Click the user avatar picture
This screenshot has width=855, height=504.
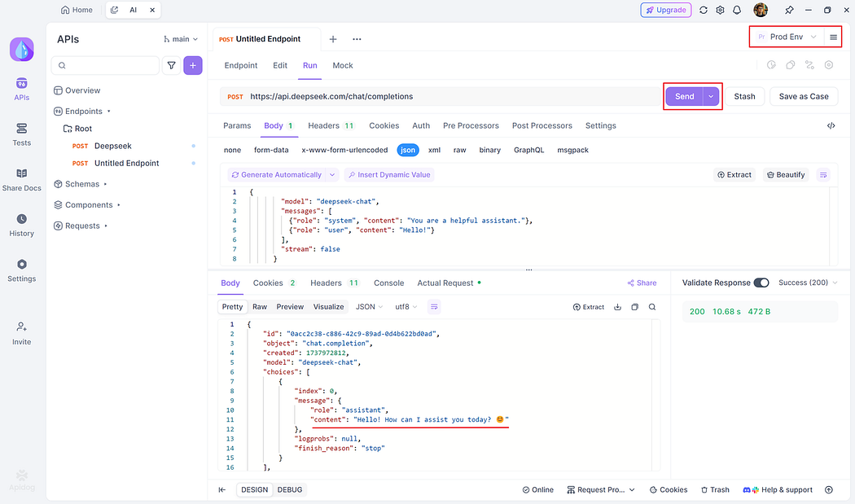click(761, 10)
